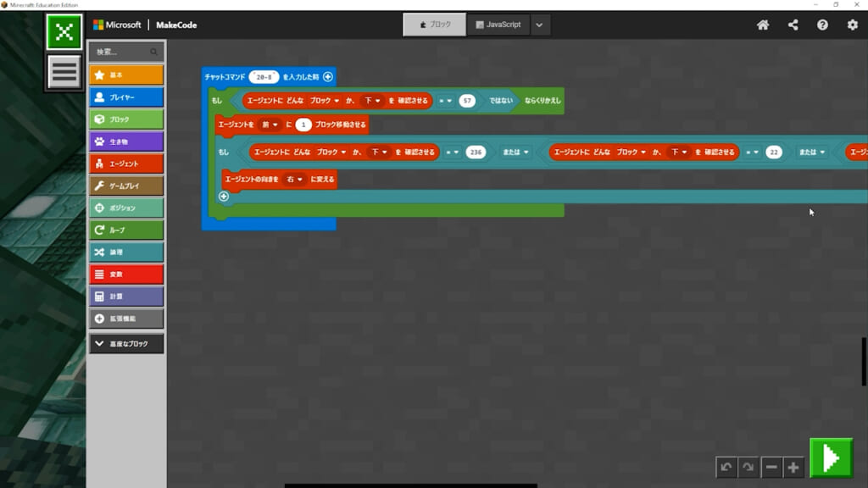The width and height of the screenshot is (868, 488).
Task: Zoom out with the minus button
Action: point(771,467)
